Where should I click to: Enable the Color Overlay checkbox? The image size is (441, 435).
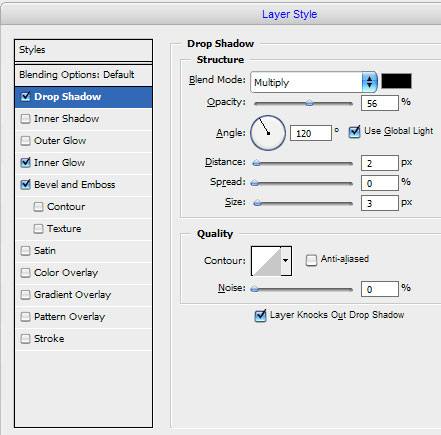25,273
